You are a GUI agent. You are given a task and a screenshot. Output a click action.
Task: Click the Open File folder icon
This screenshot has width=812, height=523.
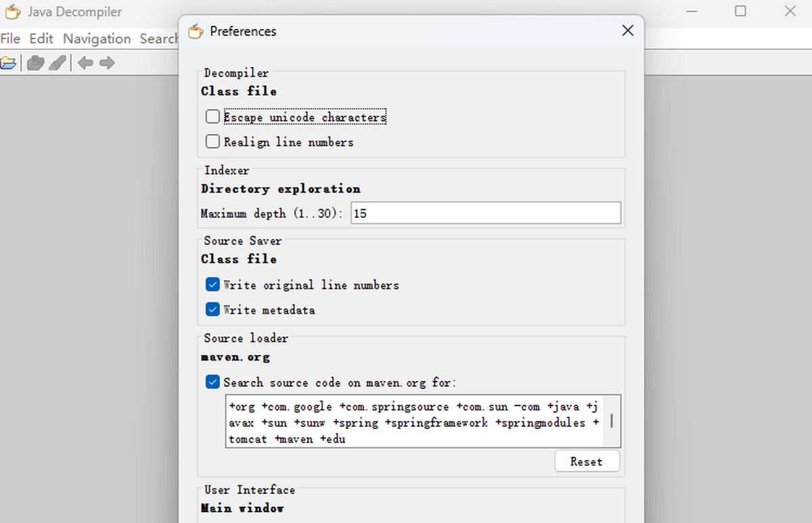click(x=9, y=62)
